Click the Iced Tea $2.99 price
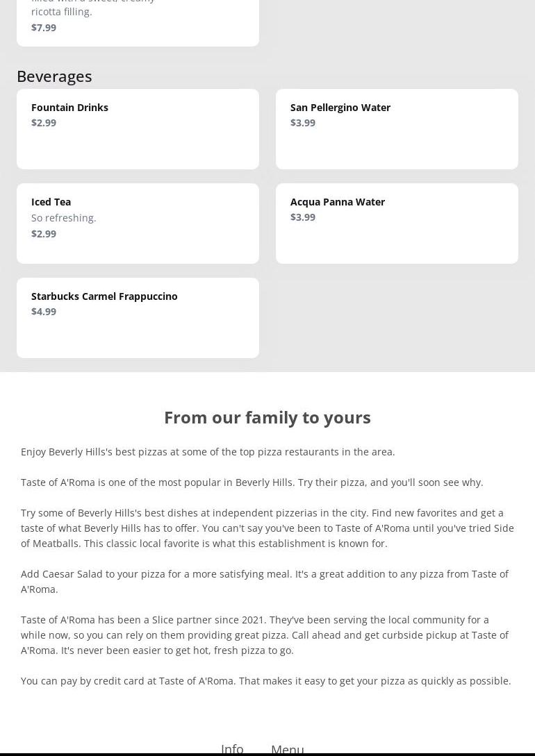Screen dimensions: 535x756 (44, 233)
